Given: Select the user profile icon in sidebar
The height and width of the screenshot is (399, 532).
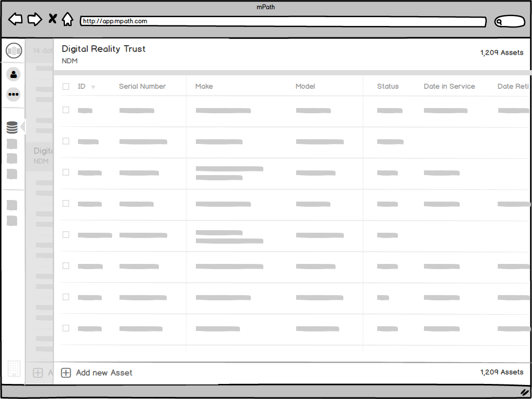Looking at the screenshot, I should pos(13,74).
